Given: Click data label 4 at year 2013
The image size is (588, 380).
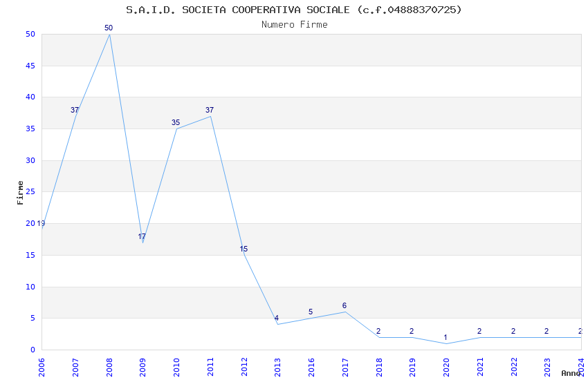Looking at the screenshot, I should 277,319.
